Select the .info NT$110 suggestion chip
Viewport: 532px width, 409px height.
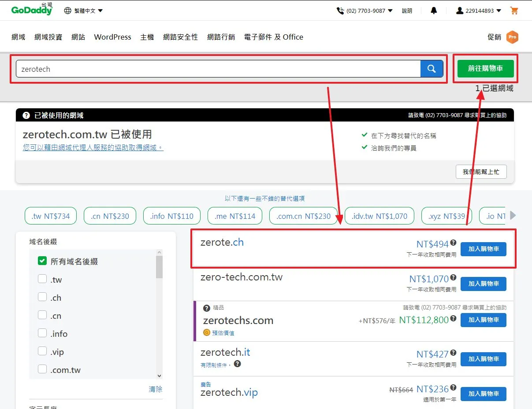[x=172, y=216]
